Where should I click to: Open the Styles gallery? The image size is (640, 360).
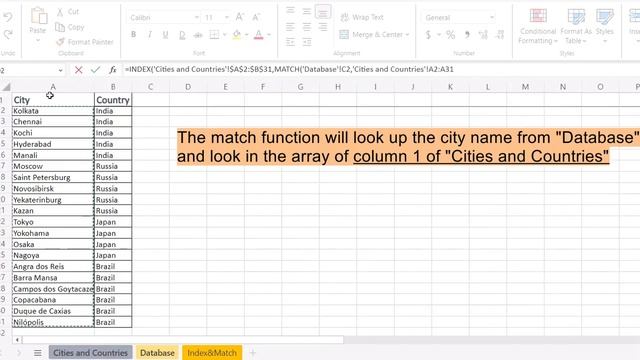point(604,26)
